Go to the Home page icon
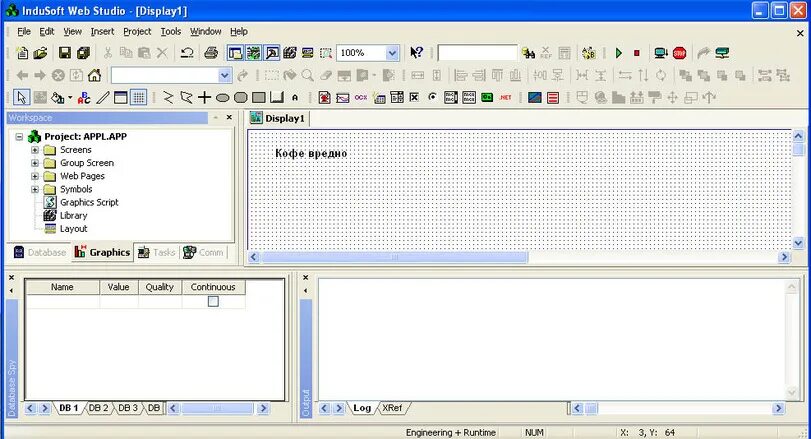 tap(95, 75)
